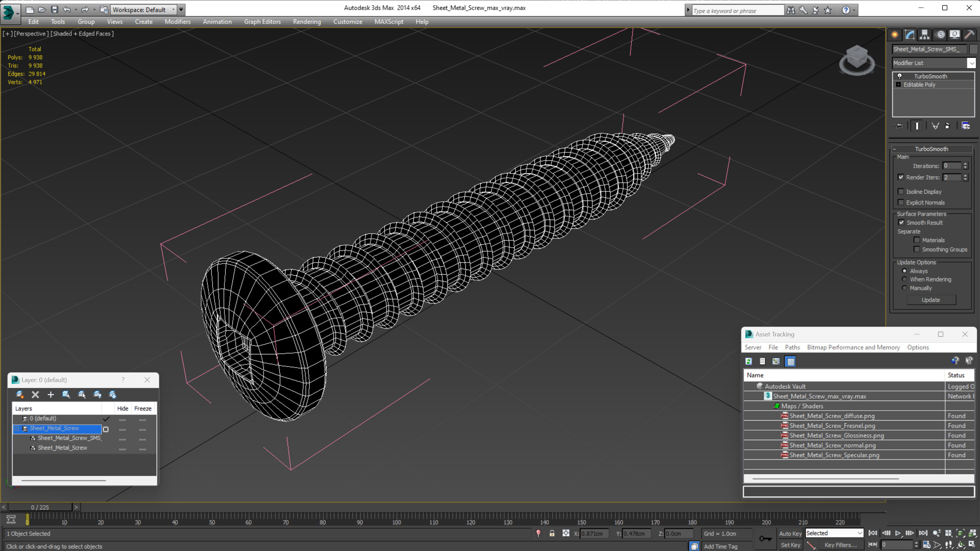980x551 pixels.
Task: Open the Hierarchy command panel tab
Action: tap(924, 35)
